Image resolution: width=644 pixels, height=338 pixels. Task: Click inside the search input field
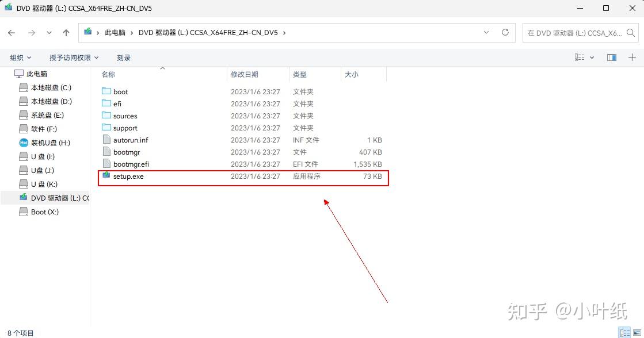click(x=576, y=33)
